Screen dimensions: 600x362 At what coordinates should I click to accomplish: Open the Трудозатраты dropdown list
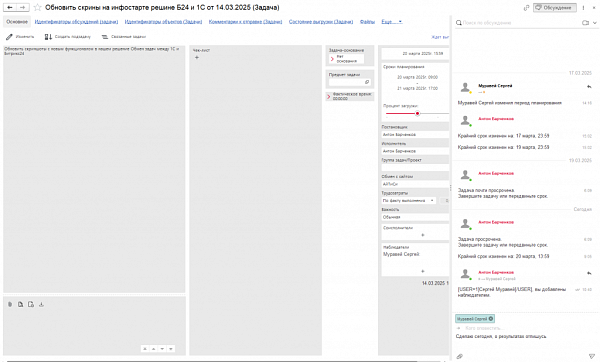click(x=432, y=201)
